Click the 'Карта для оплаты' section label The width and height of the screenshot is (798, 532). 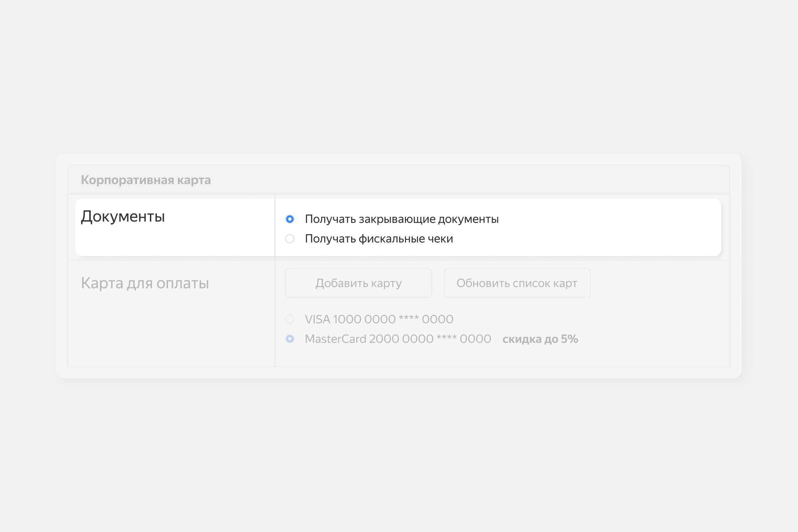coord(145,283)
